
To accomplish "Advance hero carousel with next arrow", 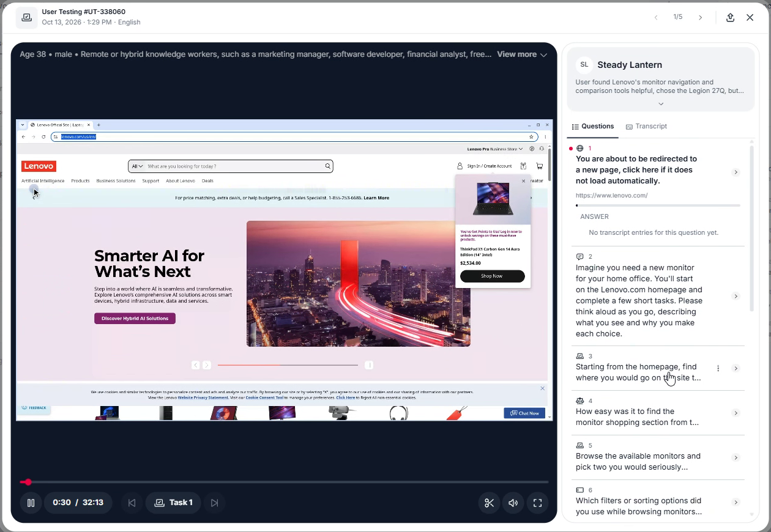I will pos(207,365).
